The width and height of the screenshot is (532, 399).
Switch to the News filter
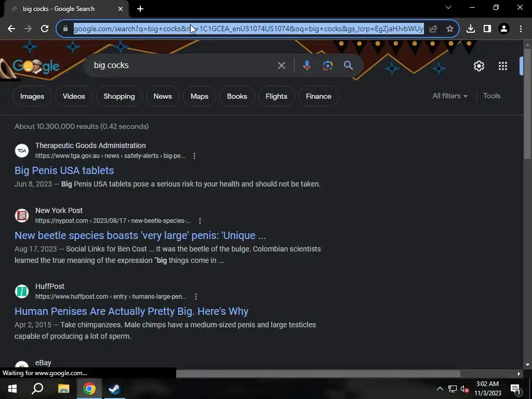[x=163, y=96]
